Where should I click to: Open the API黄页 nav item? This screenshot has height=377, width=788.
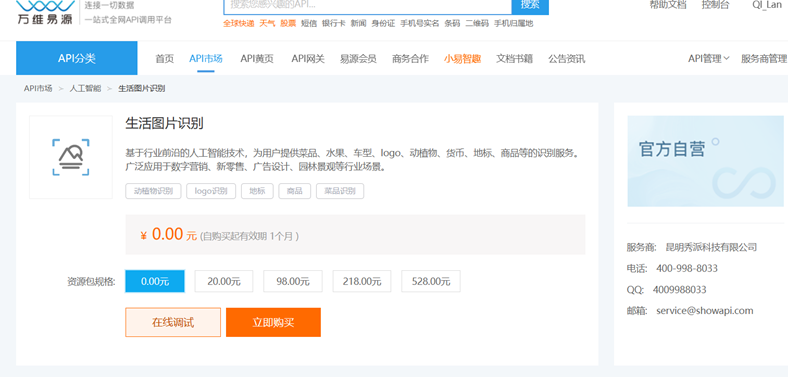point(257,59)
